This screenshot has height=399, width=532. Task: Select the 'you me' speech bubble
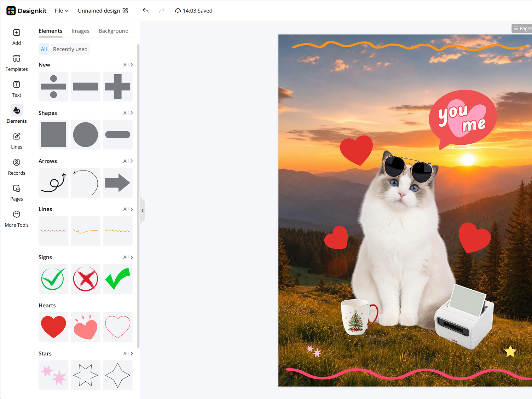[x=463, y=119]
